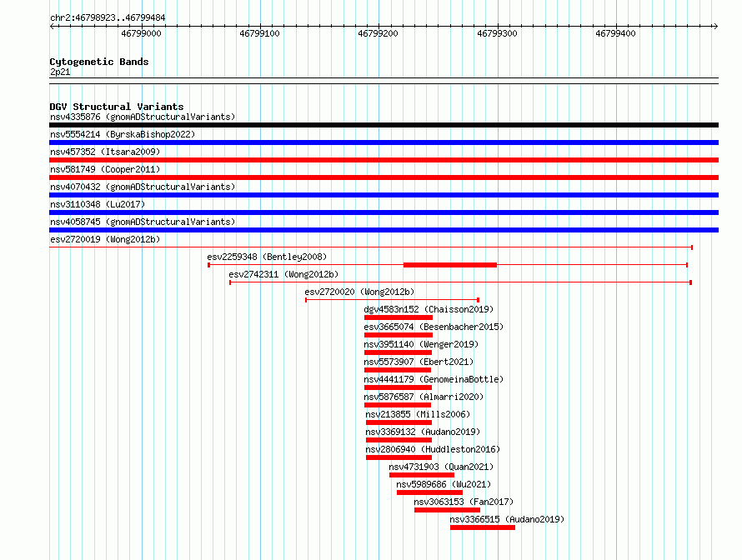Click the dgv4583n152 Chaisson2019 label

point(429,309)
